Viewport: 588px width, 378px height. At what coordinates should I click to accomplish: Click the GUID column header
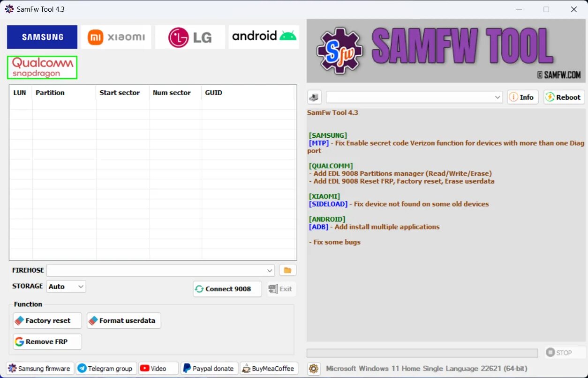coord(249,93)
